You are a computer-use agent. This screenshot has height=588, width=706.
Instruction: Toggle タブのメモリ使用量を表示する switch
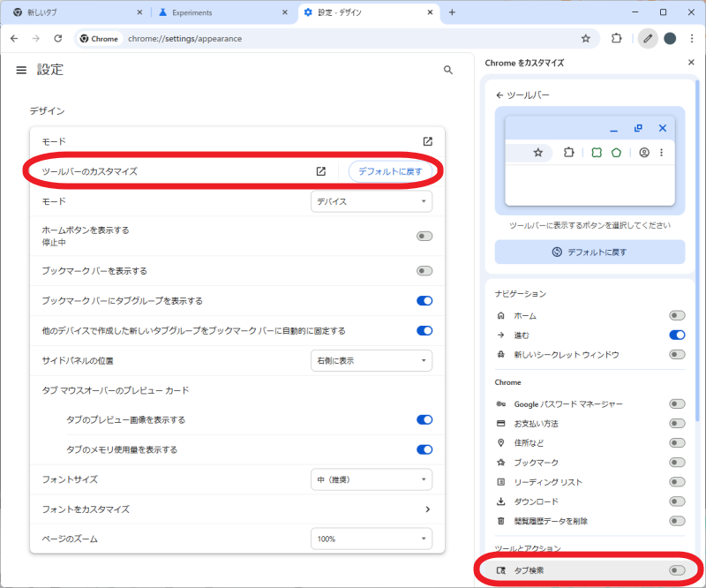424,449
